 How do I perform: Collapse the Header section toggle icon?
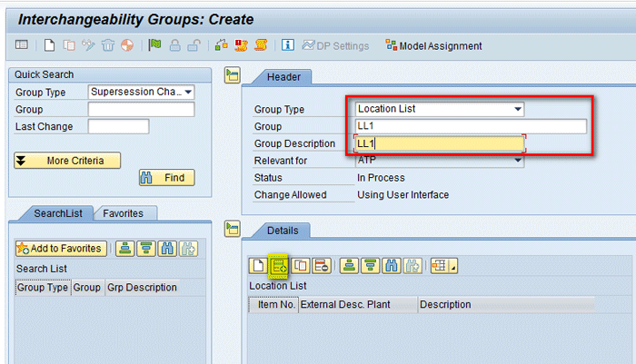click(233, 75)
